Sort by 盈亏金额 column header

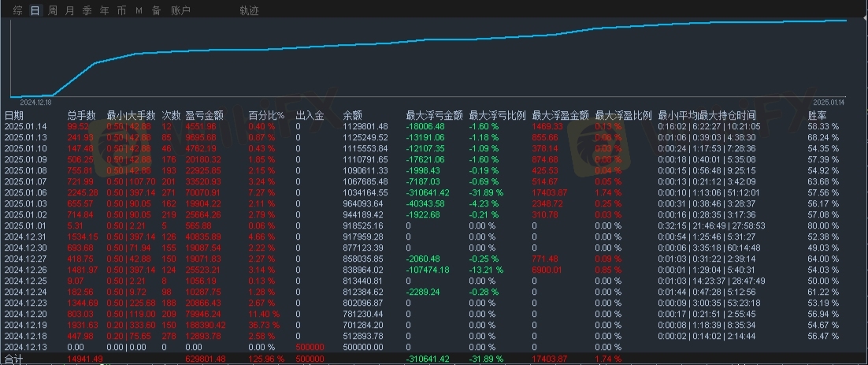[204, 116]
